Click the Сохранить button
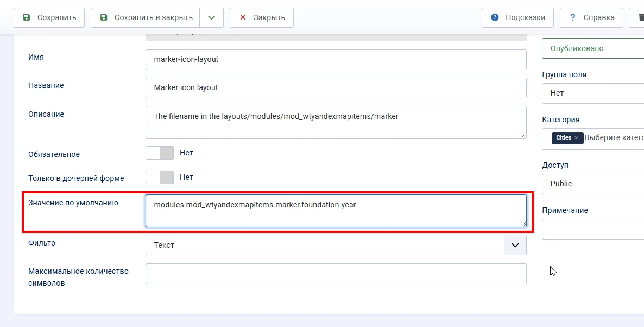The image size is (644, 327). tap(49, 18)
